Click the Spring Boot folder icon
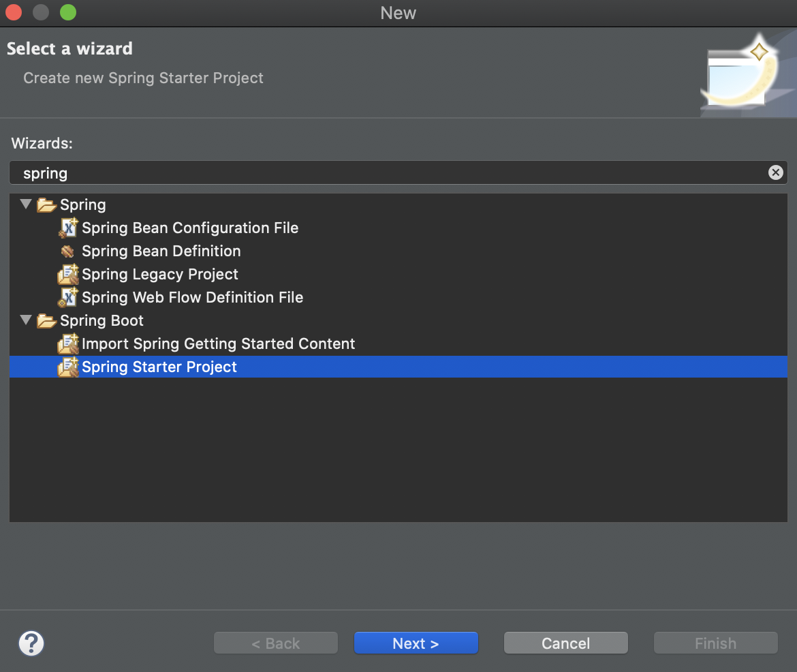 point(46,321)
